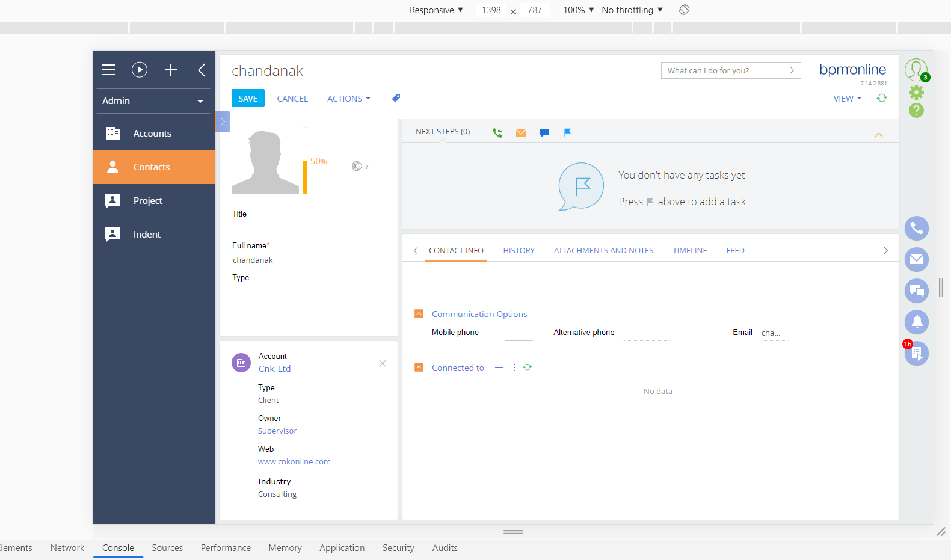Click the Cancel button
This screenshot has height=560, width=951.
click(x=292, y=99)
